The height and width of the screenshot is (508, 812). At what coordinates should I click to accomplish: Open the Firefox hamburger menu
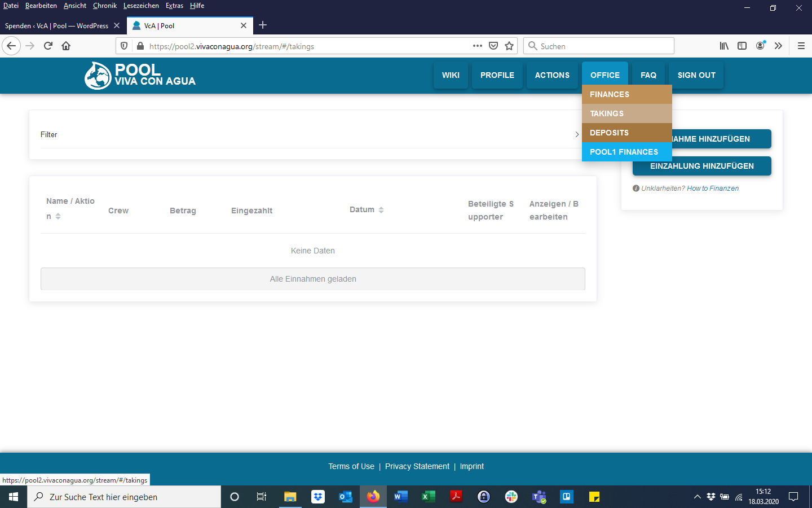pyautogui.click(x=801, y=46)
